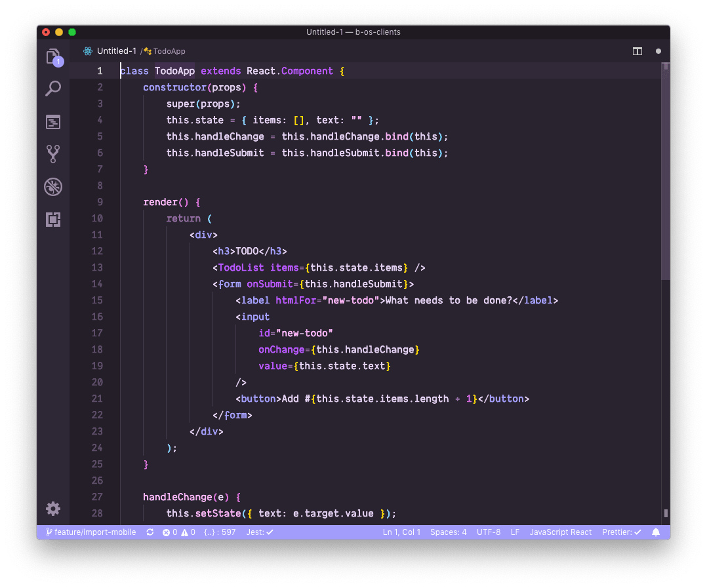Viewport: 707px width, 588px height.
Task: Click the window title 'Untitled-1 — b-os-clients'
Action: pos(353,32)
